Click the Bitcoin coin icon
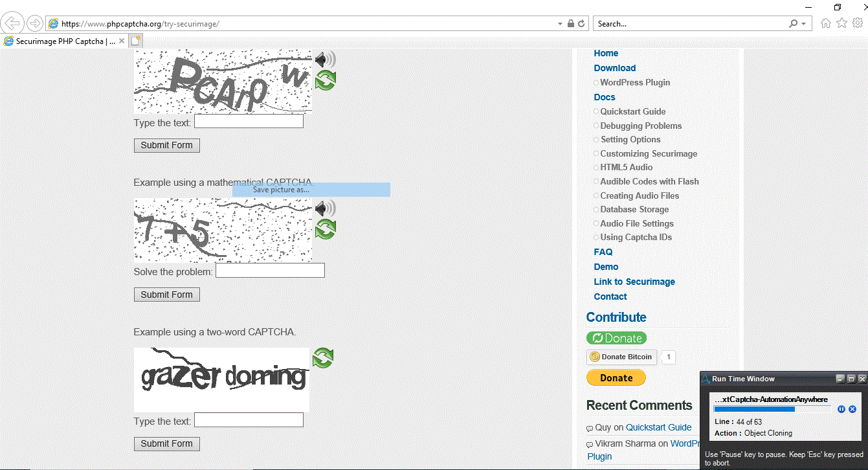 click(x=595, y=357)
